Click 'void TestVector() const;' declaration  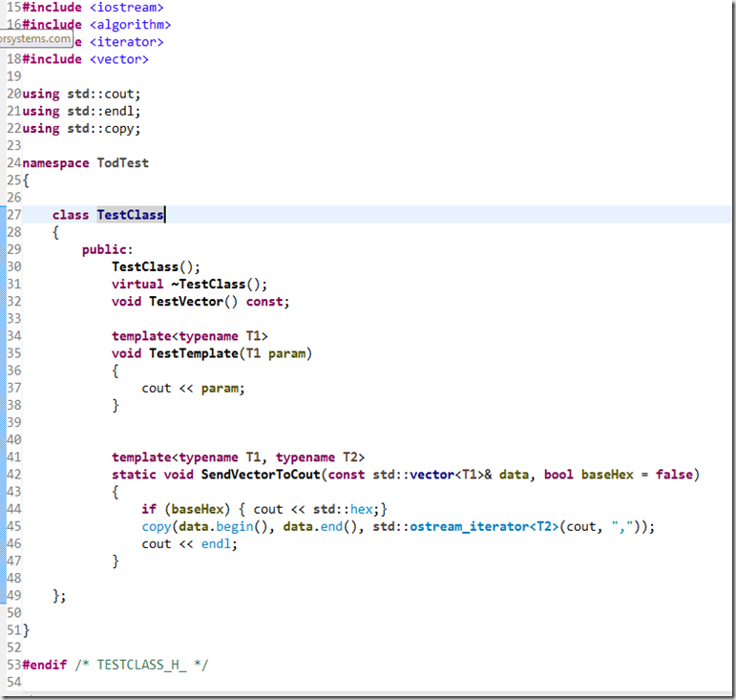(x=200, y=302)
